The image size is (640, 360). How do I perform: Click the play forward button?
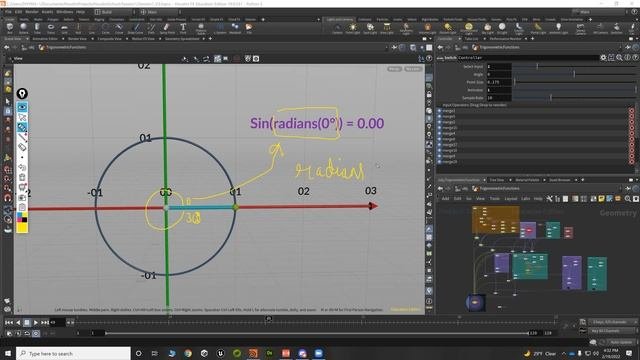[x=36, y=322]
